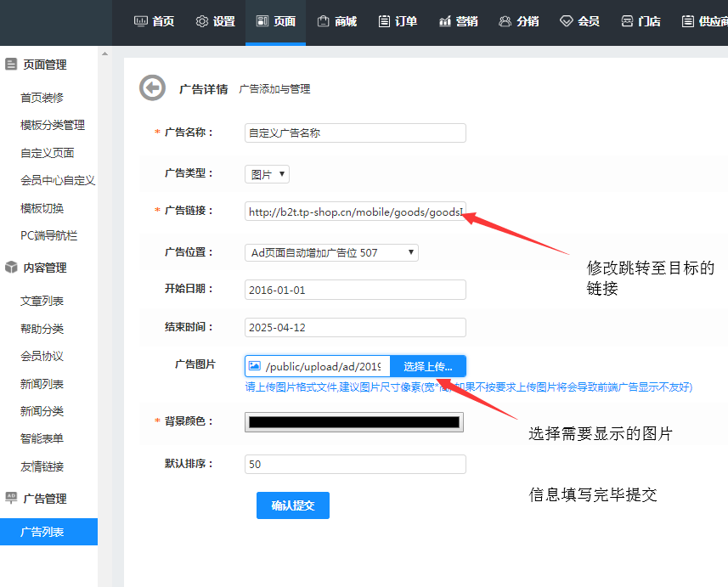Select 文章列表 in the sidebar

point(42,301)
